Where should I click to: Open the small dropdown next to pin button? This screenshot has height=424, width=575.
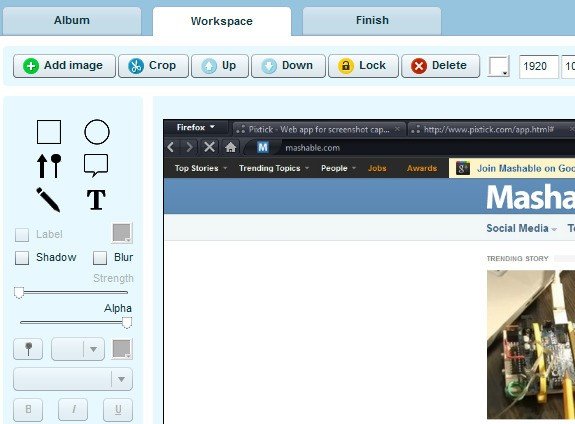click(78, 349)
